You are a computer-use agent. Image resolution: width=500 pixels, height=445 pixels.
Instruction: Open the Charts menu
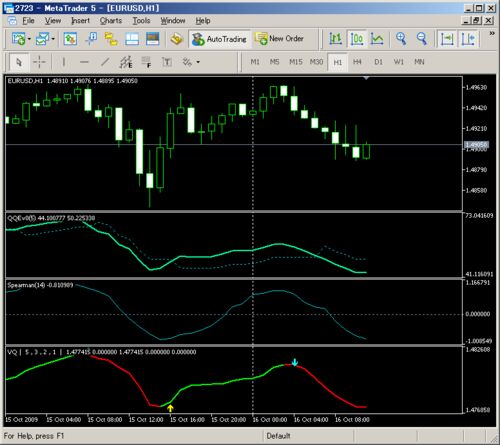[111, 21]
